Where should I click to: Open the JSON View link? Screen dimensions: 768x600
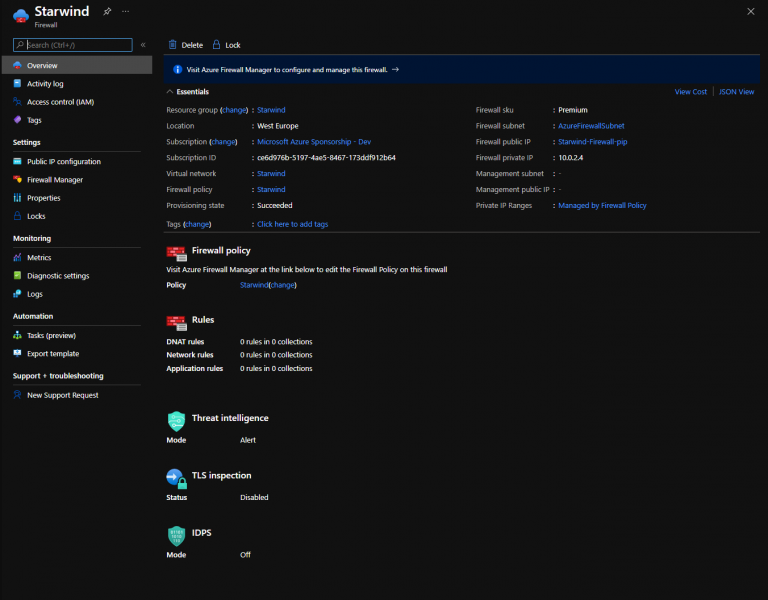tap(736, 92)
